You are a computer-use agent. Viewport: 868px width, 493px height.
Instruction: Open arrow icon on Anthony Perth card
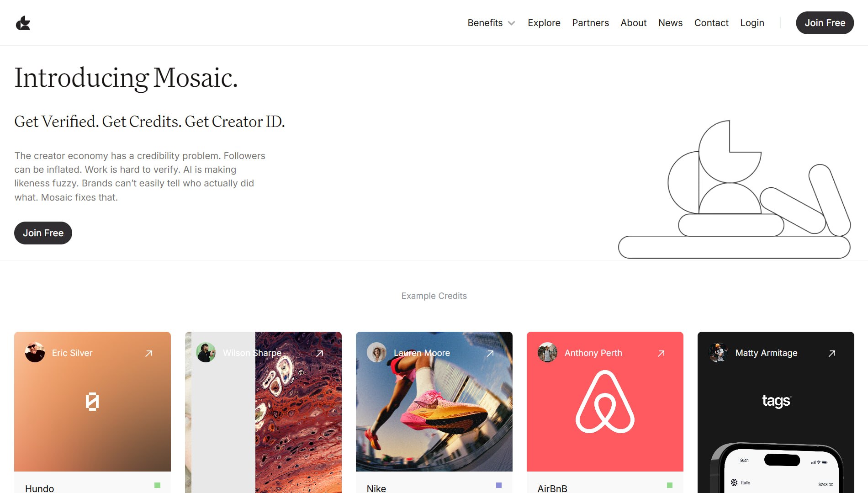[661, 353]
